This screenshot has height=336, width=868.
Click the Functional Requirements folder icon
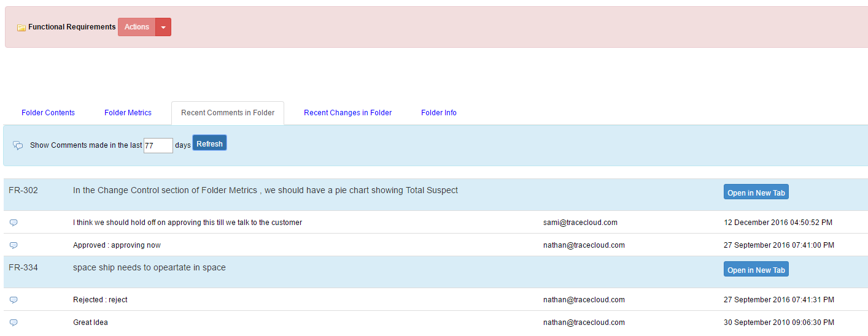point(21,28)
